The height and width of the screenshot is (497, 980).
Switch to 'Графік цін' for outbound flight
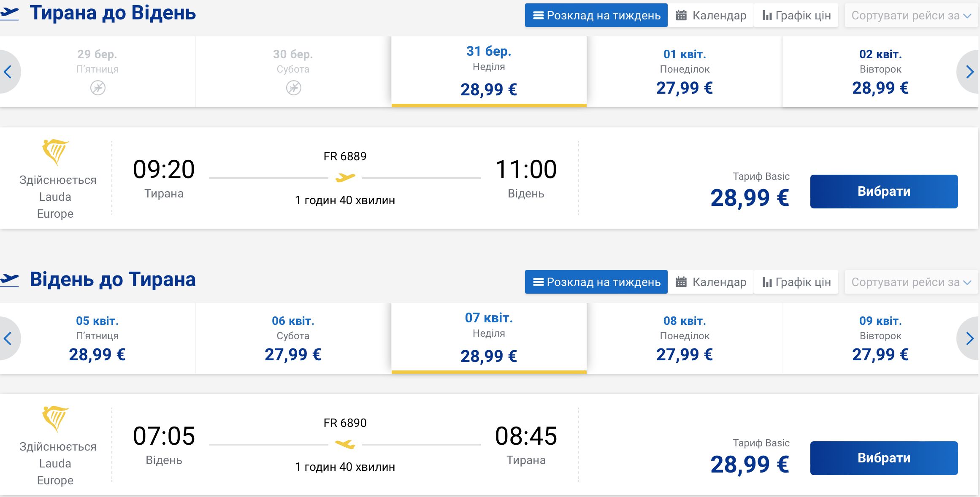pyautogui.click(x=796, y=16)
